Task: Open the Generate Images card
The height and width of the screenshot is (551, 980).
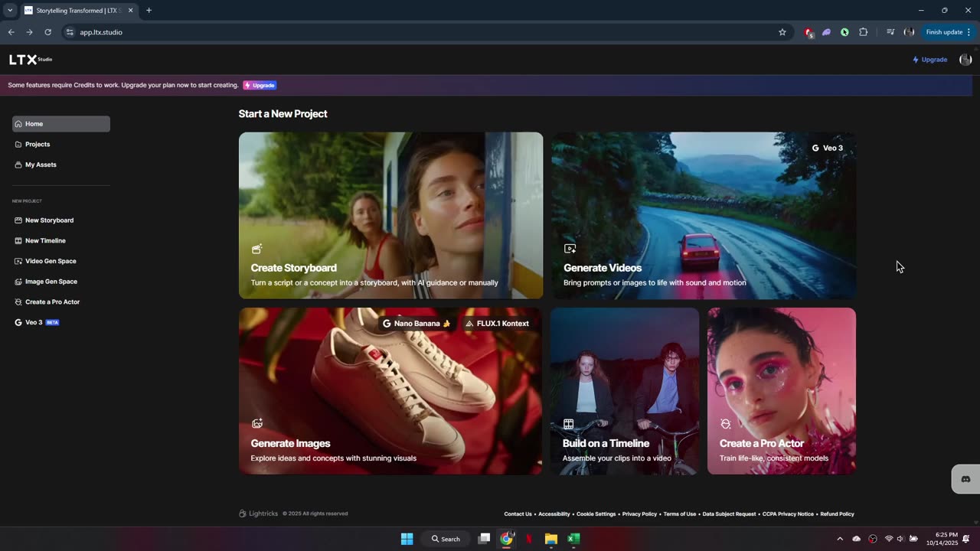Action: pos(390,391)
